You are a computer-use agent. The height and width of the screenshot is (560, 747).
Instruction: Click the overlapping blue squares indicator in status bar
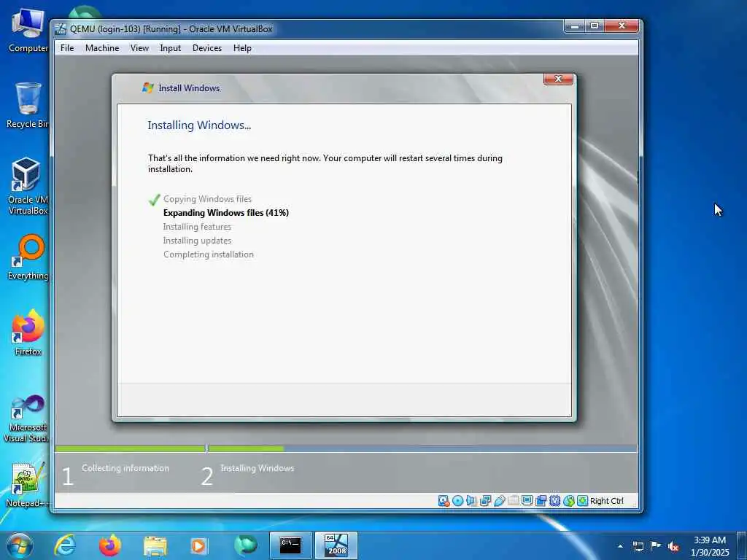coord(541,500)
